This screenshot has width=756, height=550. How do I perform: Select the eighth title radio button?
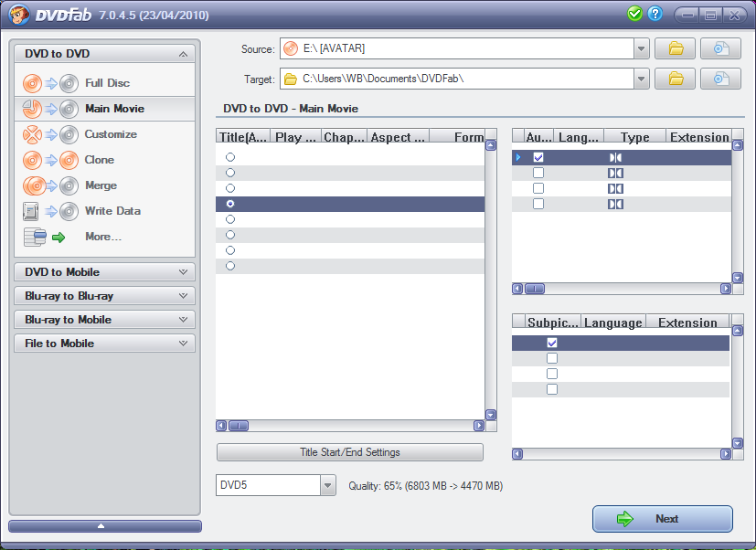(230, 266)
